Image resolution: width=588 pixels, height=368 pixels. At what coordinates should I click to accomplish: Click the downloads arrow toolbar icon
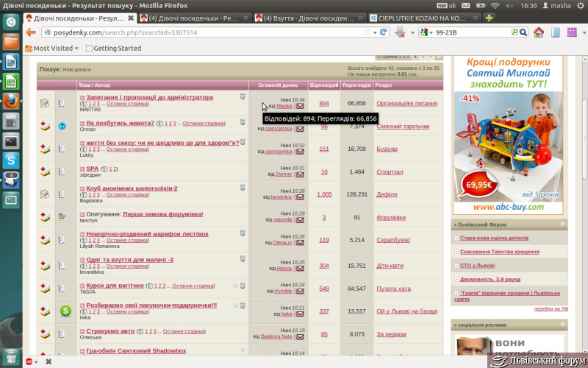(x=399, y=32)
